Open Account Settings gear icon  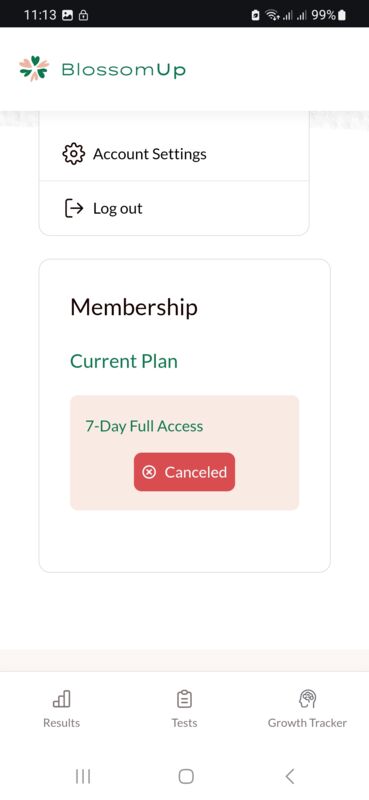click(x=73, y=154)
